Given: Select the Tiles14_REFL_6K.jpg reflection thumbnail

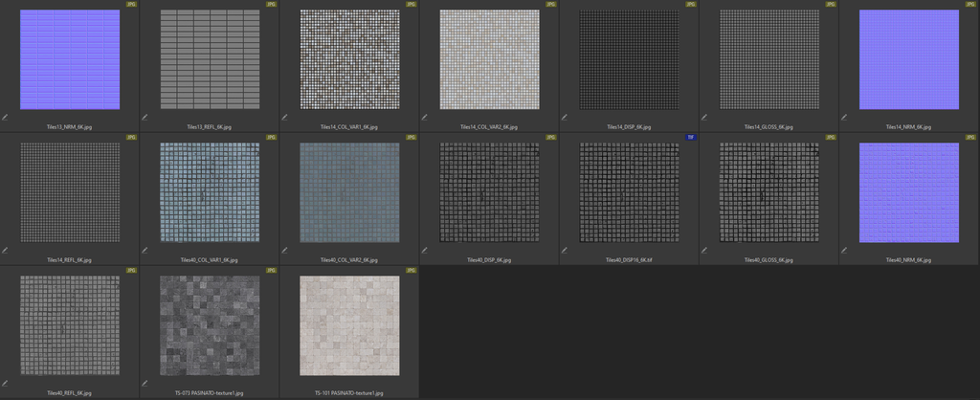Looking at the screenshot, I should (x=69, y=192).
